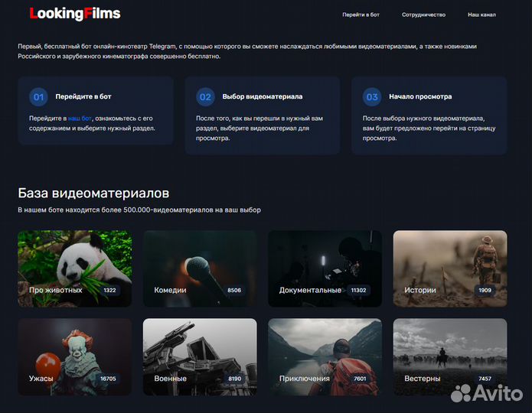532x413 pixels.
Task: Click the 1322 count badge on animals
Action: tap(109, 291)
